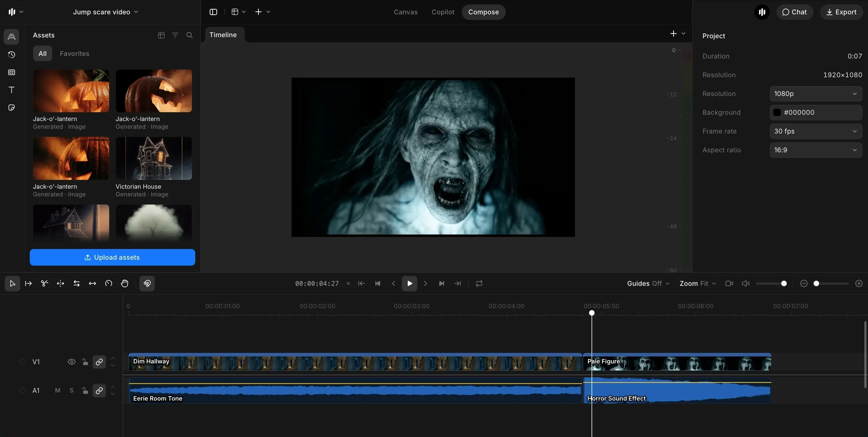The width and height of the screenshot is (868, 437).
Task: Select the scissors cut tool
Action: click(44, 283)
